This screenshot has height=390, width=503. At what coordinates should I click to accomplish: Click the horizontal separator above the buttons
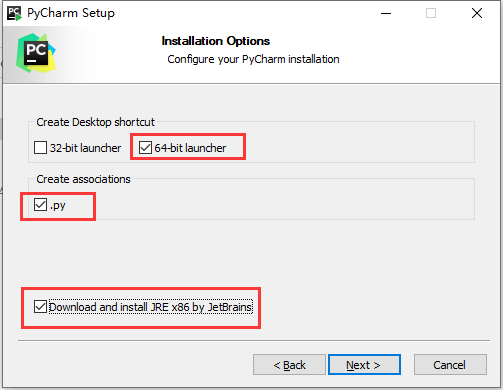tap(254, 341)
